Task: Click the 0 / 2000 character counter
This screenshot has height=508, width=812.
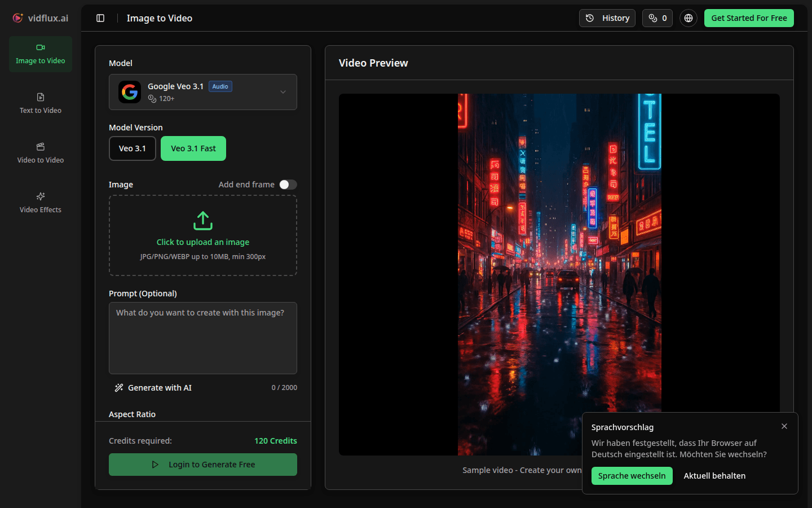Action: pos(284,388)
